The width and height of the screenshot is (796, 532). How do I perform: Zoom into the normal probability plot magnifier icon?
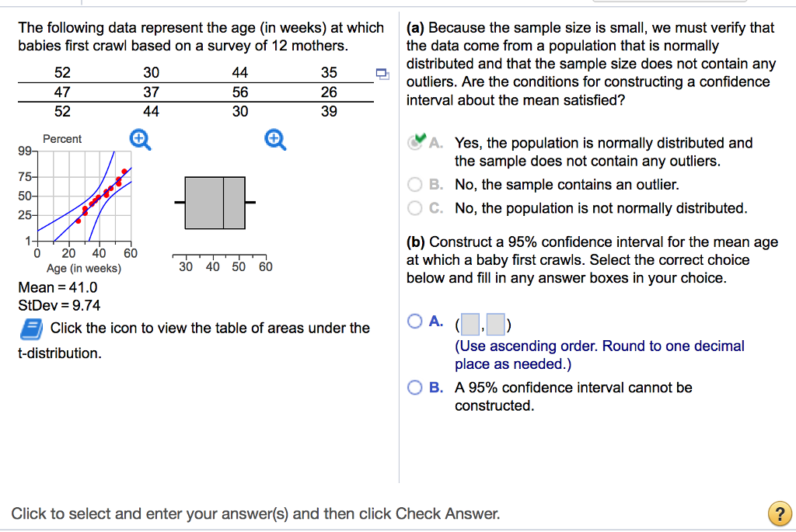point(139,139)
